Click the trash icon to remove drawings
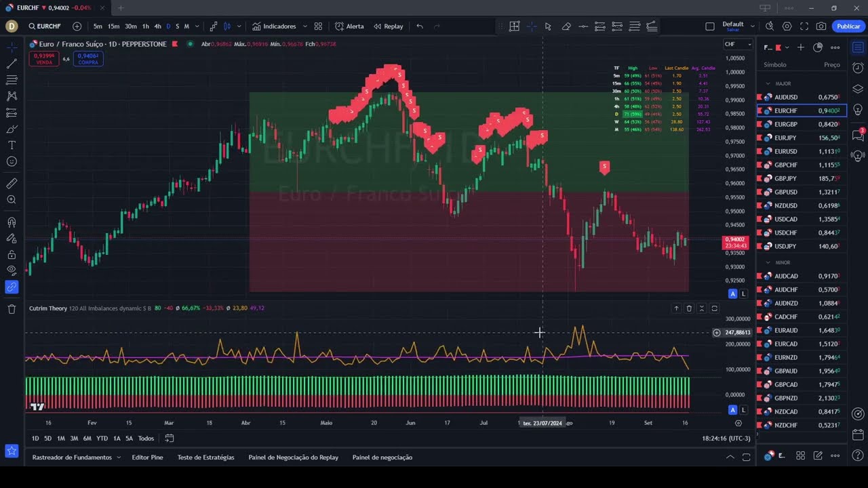 click(x=12, y=309)
